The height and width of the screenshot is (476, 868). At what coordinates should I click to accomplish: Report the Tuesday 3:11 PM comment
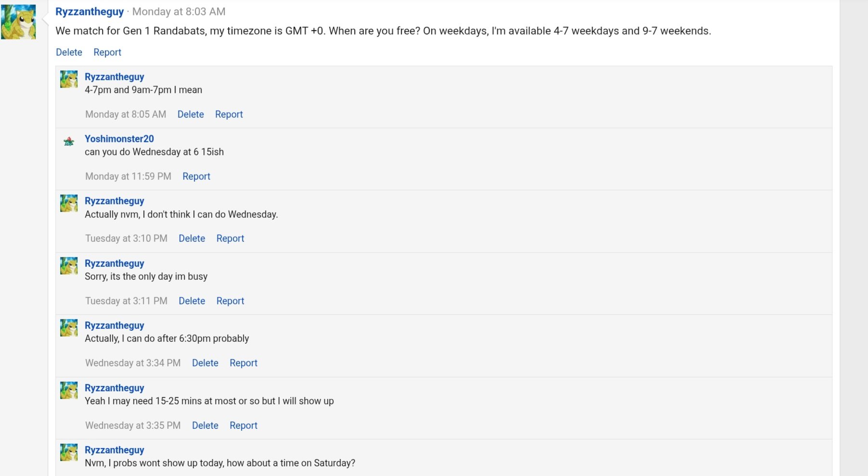pyautogui.click(x=230, y=301)
